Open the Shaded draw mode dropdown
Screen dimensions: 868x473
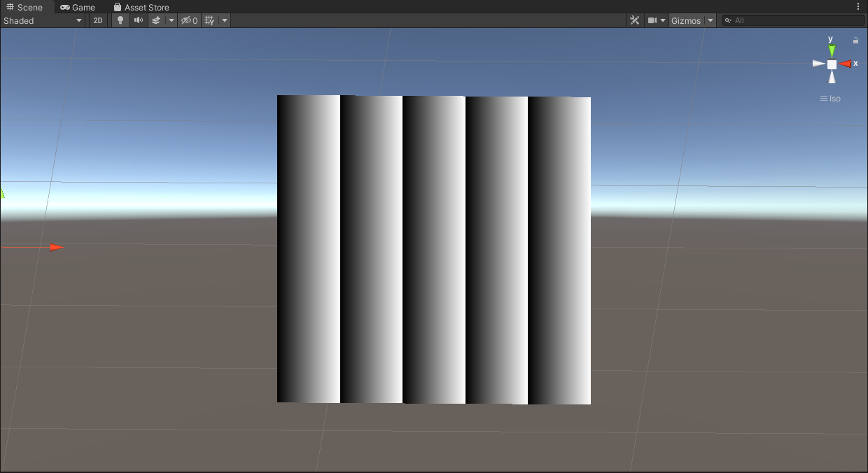(x=42, y=20)
